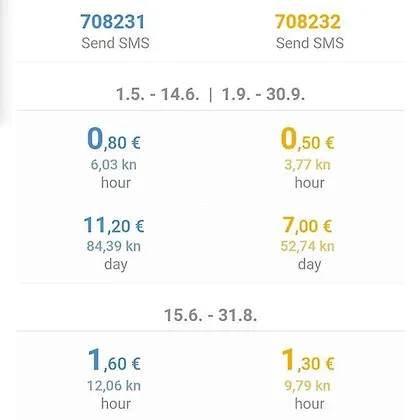Screen dimensions: 420x420
Task: Tap the 52,74 kn price text
Action: 307,246
